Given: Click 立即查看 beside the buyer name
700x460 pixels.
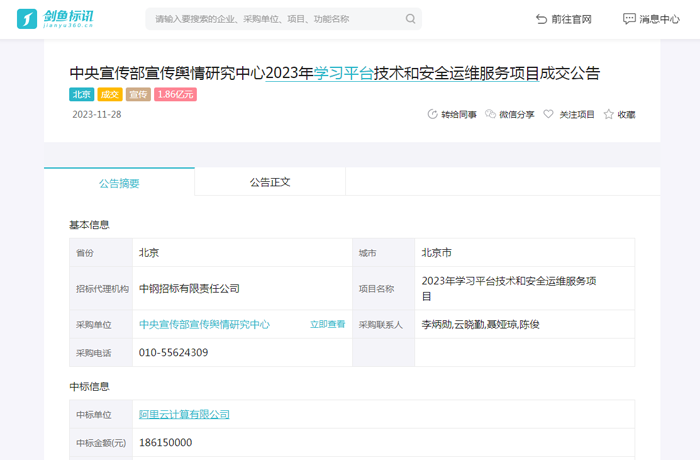Looking at the screenshot, I should coord(328,324).
